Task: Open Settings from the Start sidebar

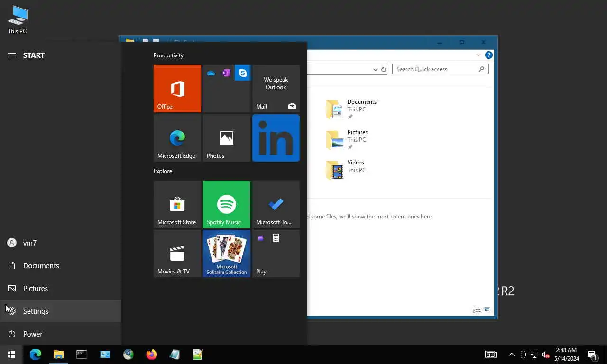Action: pyautogui.click(x=61, y=311)
